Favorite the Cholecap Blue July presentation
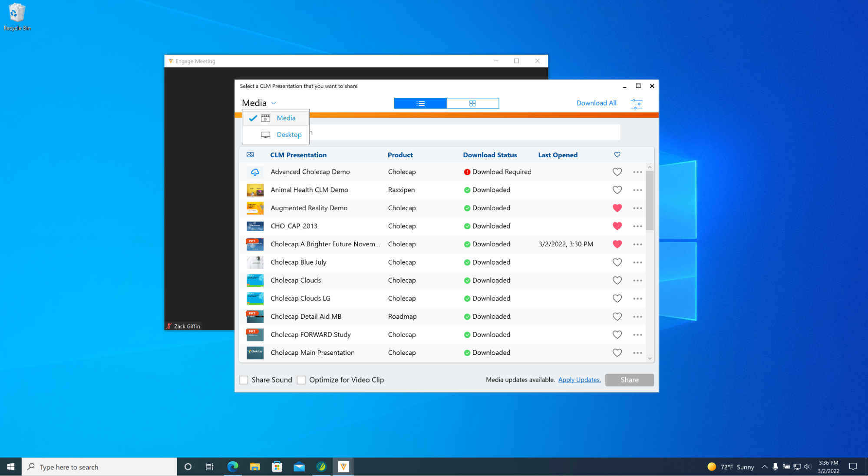Viewport: 868px width, 476px height. point(617,262)
